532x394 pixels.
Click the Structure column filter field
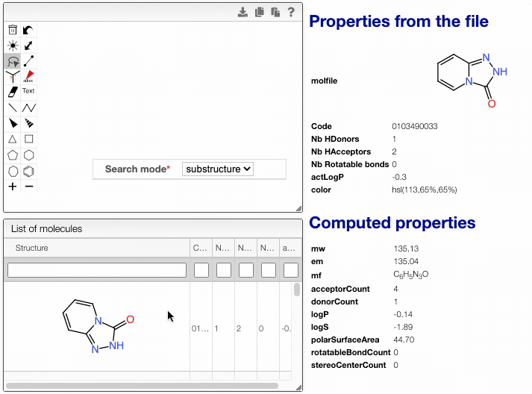tap(97, 270)
